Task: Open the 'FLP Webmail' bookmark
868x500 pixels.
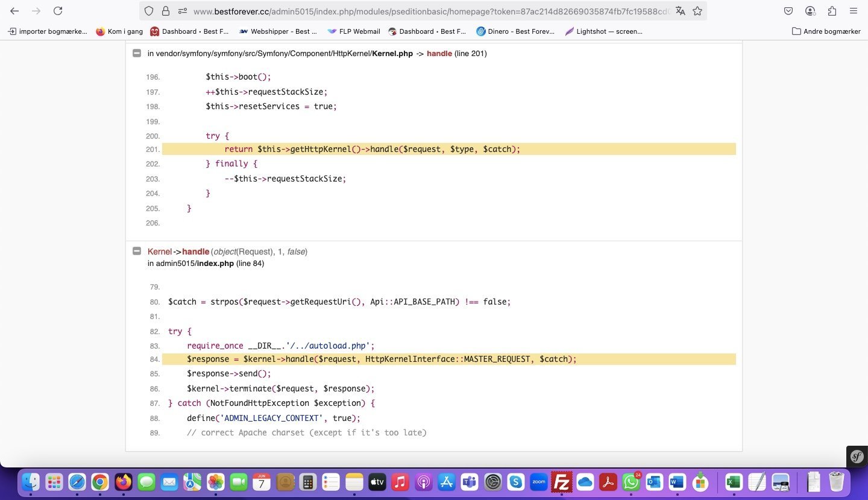Action: 354,31
